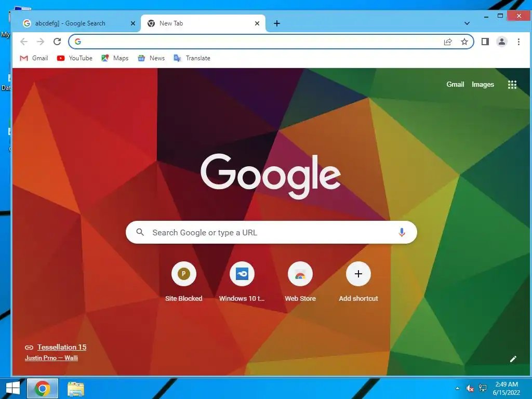This screenshot has height=399, width=532.
Task: Click the Search Google or type a URL box
Action: pyautogui.click(x=271, y=232)
